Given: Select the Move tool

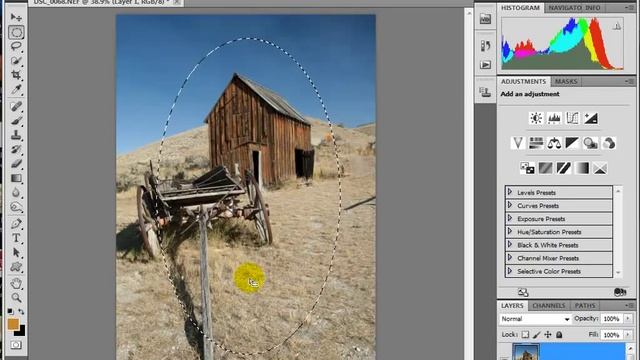Looking at the screenshot, I should point(16,17).
